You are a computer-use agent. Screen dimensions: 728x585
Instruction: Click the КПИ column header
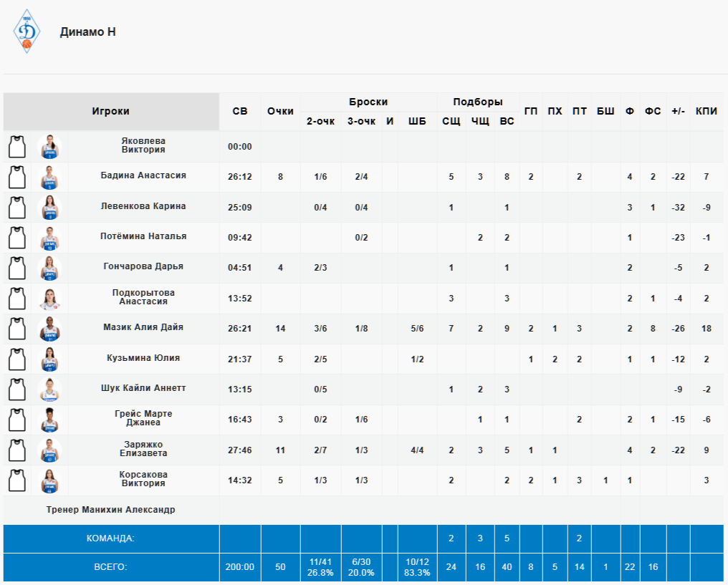point(707,111)
